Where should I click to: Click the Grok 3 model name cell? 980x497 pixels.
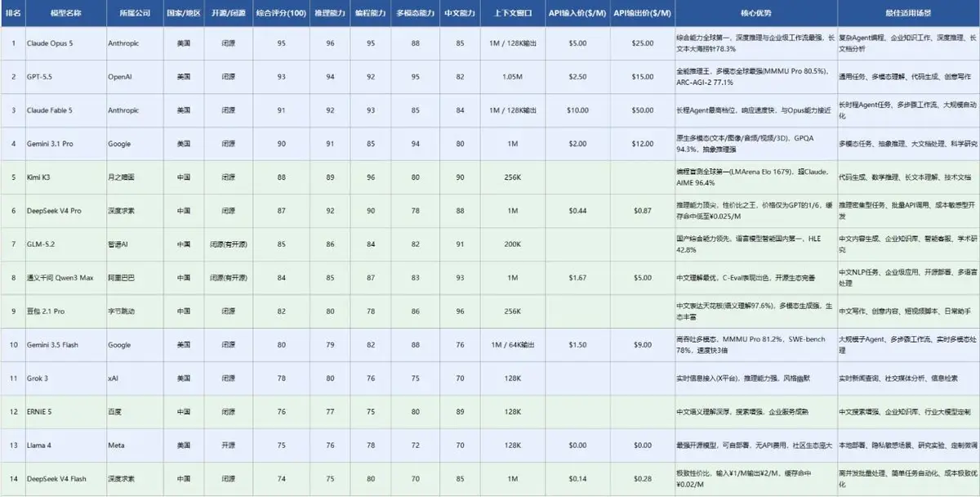(65, 378)
